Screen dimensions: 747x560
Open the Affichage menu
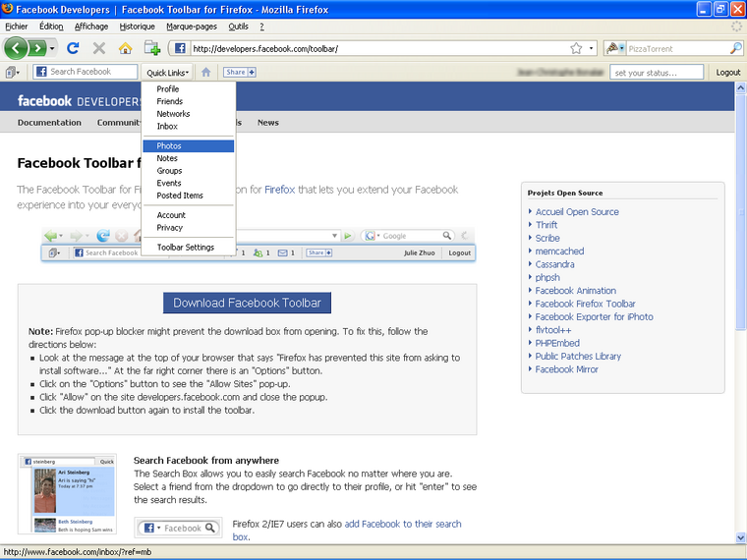[91, 27]
